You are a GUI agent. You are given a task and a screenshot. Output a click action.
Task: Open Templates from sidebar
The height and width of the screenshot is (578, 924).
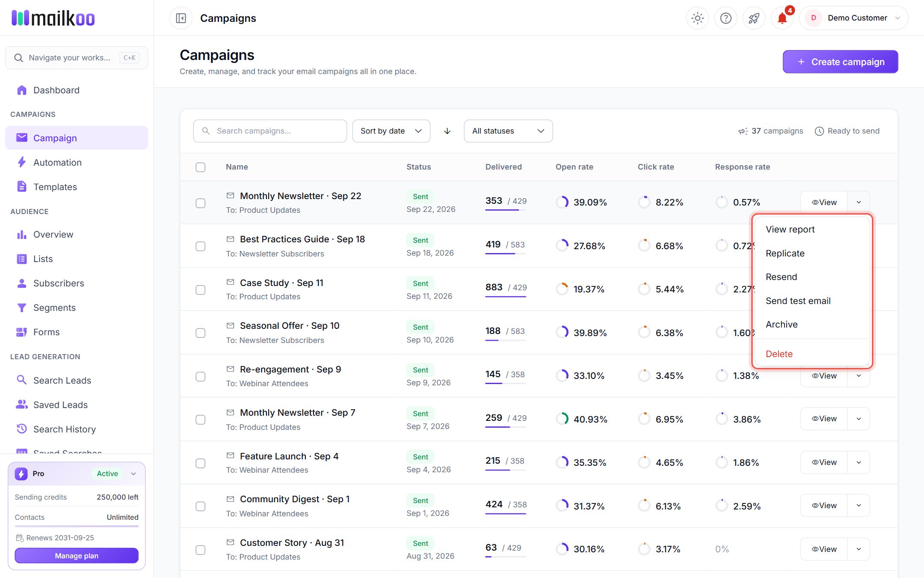click(77, 187)
